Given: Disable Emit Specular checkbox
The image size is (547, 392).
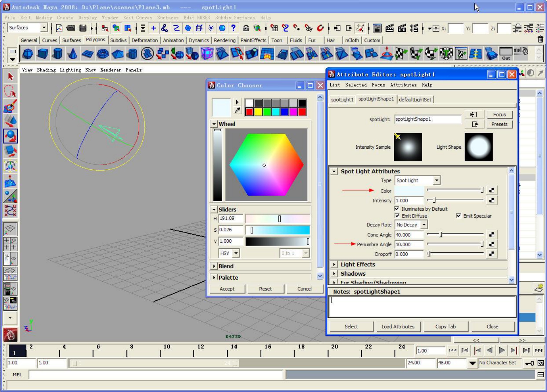Looking at the screenshot, I should [x=458, y=216].
